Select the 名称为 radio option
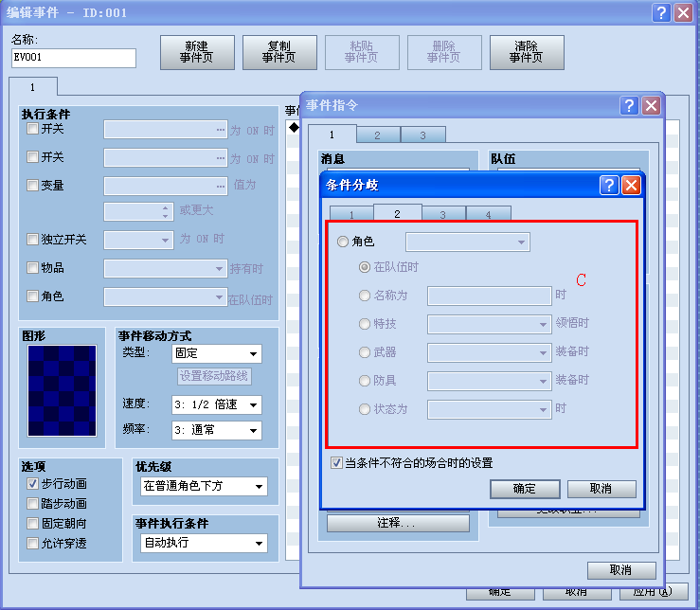The image size is (700, 610). (x=365, y=296)
